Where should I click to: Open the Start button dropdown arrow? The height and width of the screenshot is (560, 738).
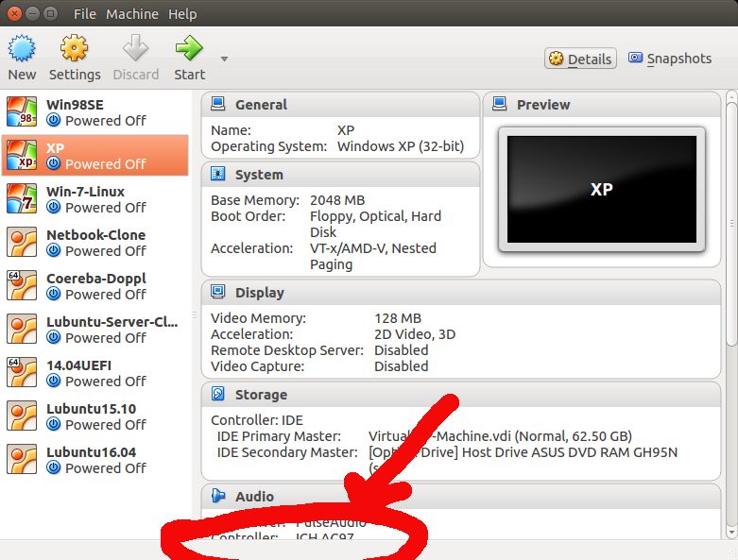tap(225, 59)
